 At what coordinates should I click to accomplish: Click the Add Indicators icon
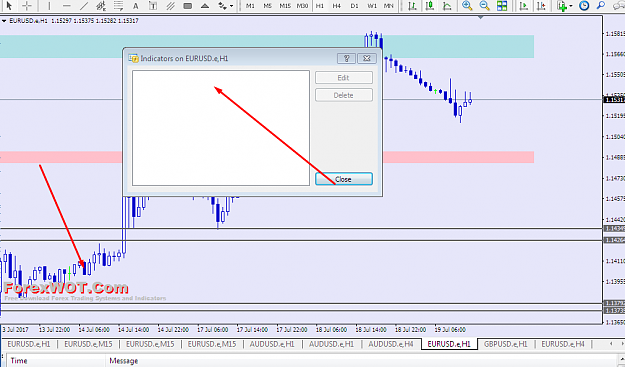coord(562,6)
